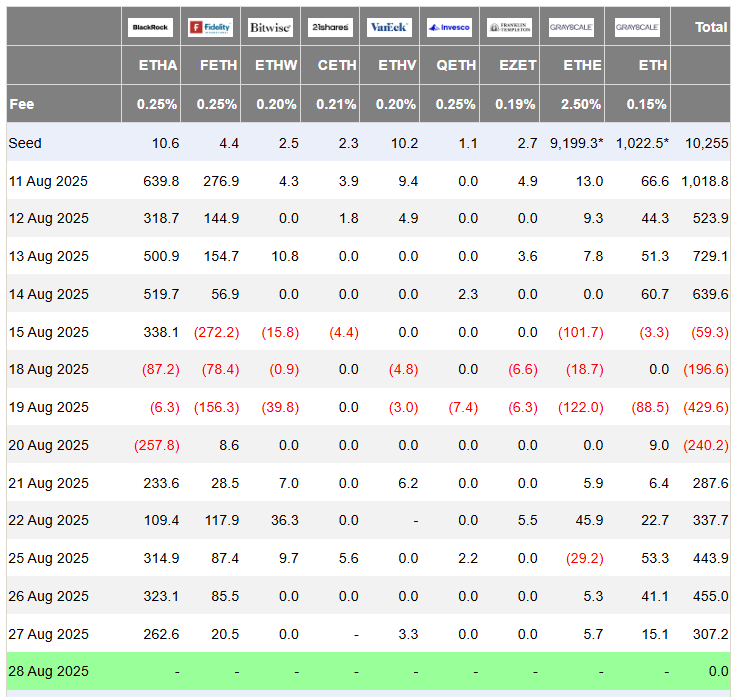
Task: Click the Grayscale logo above ETHE
Action: [571, 27]
